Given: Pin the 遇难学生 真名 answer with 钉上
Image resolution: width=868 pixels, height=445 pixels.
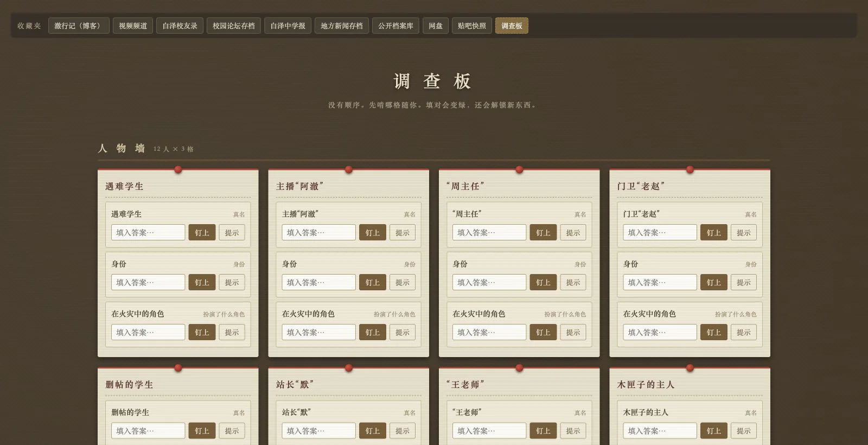Looking at the screenshot, I should [202, 232].
